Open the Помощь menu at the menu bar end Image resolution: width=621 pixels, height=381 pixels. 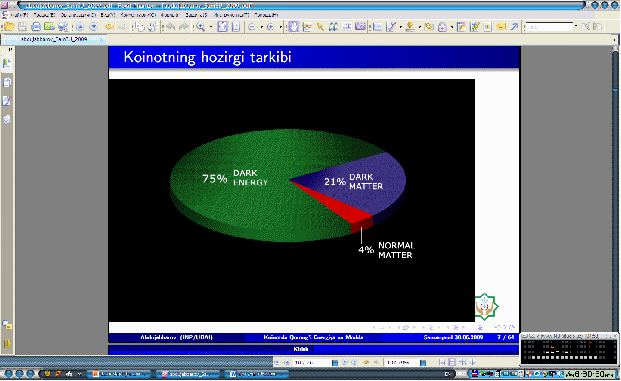[266, 15]
